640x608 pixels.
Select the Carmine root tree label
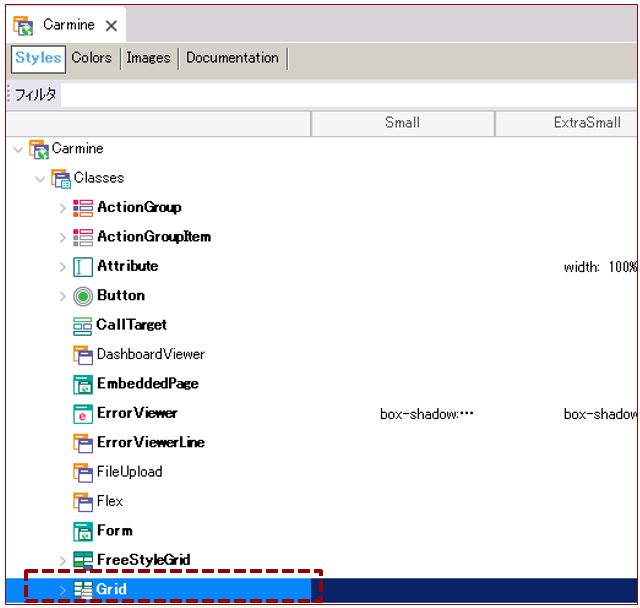point(78,149)
